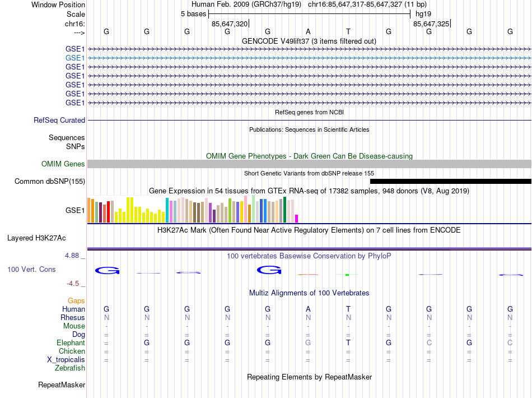Click the 4.88 PhyloP upper scale value
Screen dimensions: 532x398
72,256
